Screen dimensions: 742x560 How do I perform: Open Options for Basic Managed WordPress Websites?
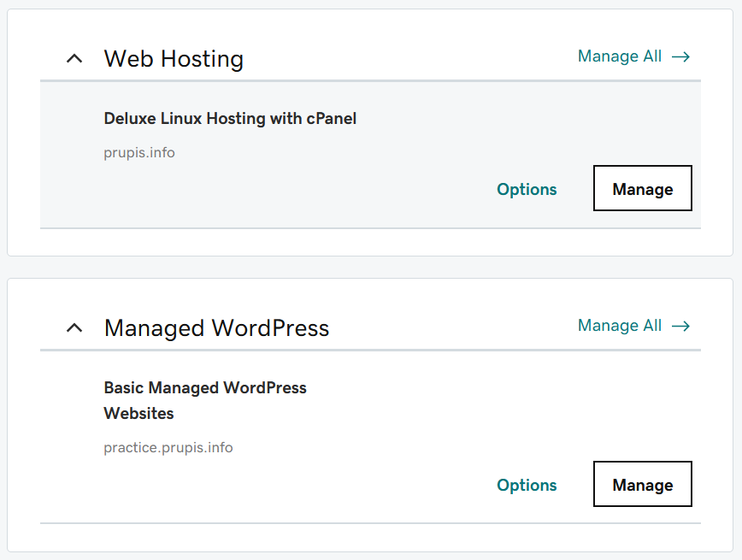click(x=527, y=486)
